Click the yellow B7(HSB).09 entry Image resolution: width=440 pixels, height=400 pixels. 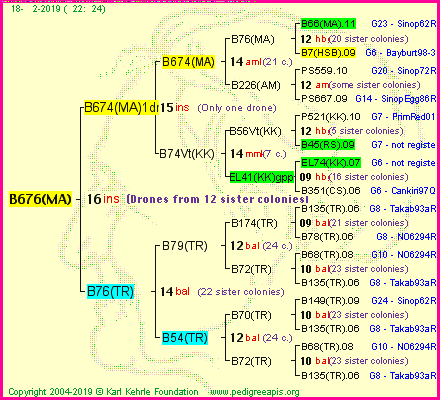328,53
